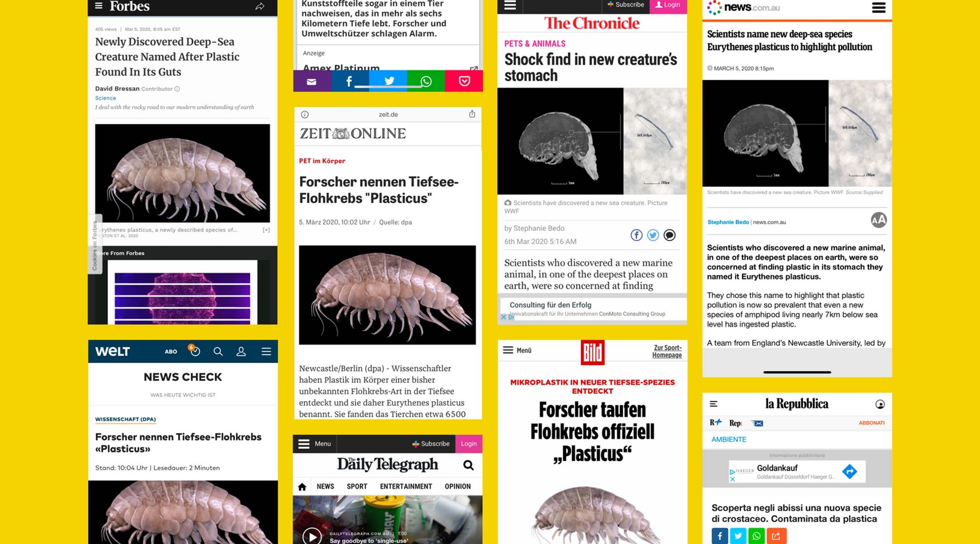The width and height of the screenshot is (980, 544).
Task: Tap the Forbes share arrow icon
Action: [260, 6]
